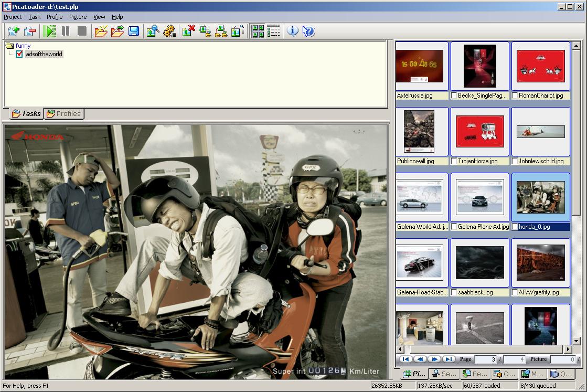The width and height of the screenshot is (587, 392).
Task: Switch to the Profiles tab
Action: pos(64,113)
